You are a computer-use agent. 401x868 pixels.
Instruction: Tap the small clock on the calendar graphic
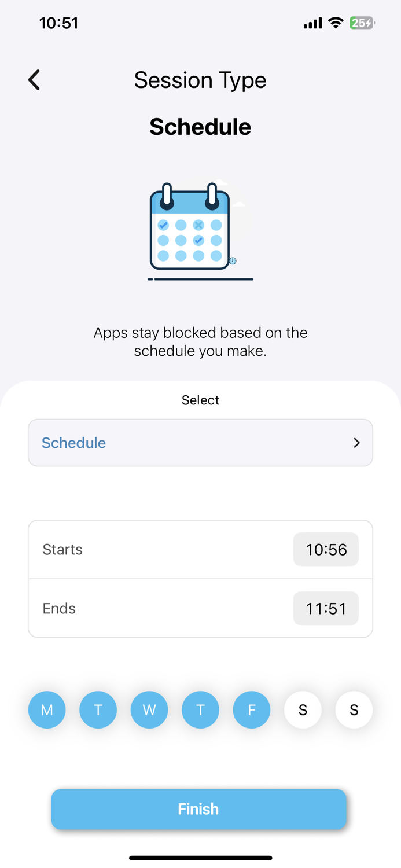coord(233,260)
